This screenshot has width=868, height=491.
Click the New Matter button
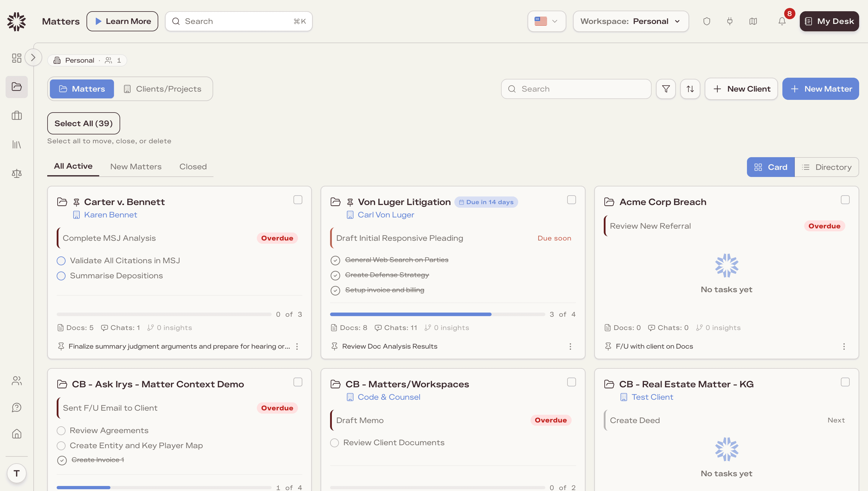coord(820,89)
